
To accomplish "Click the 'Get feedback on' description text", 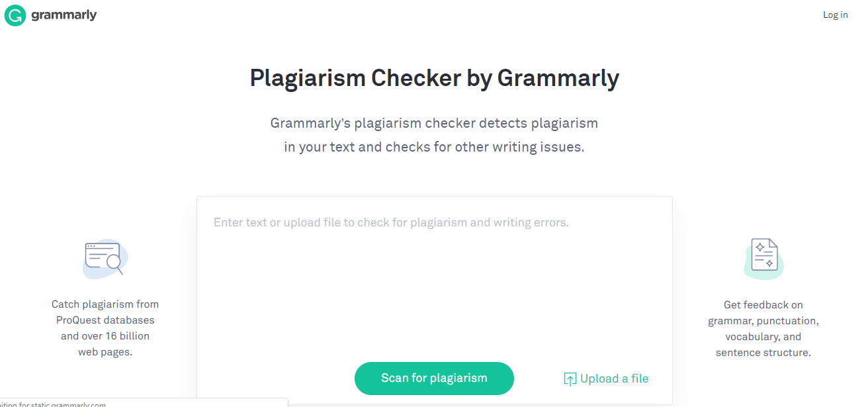I will [x=763, y=305].
